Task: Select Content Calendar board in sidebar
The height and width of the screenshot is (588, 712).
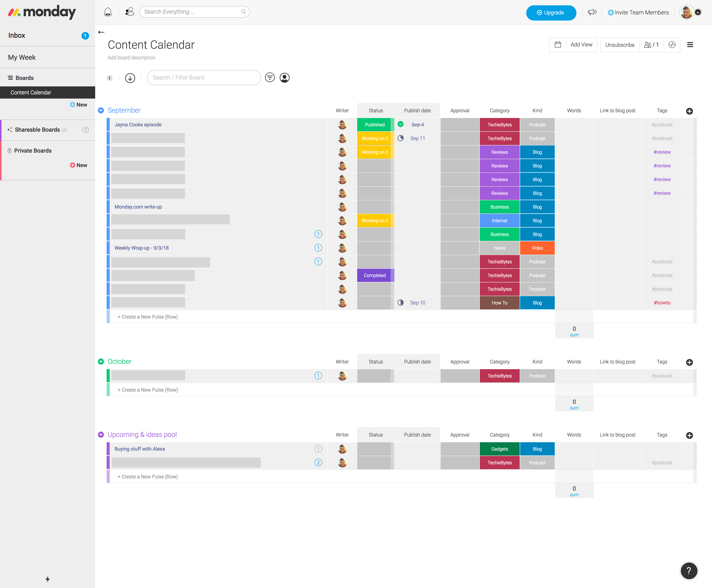Action: pos(31,92)
